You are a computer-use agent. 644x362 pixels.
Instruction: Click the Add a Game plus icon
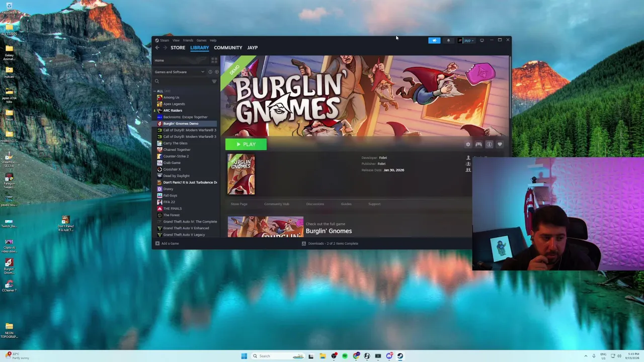coord(157,243)
